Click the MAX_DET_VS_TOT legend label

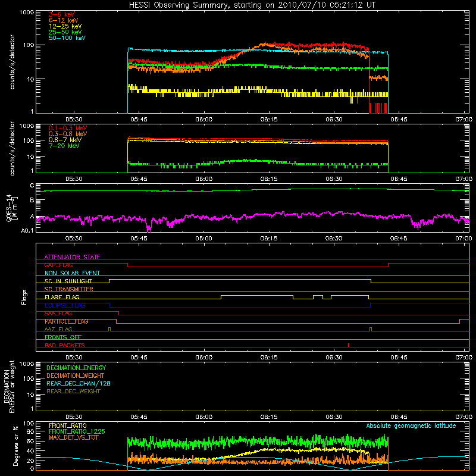tap(73, 437)
